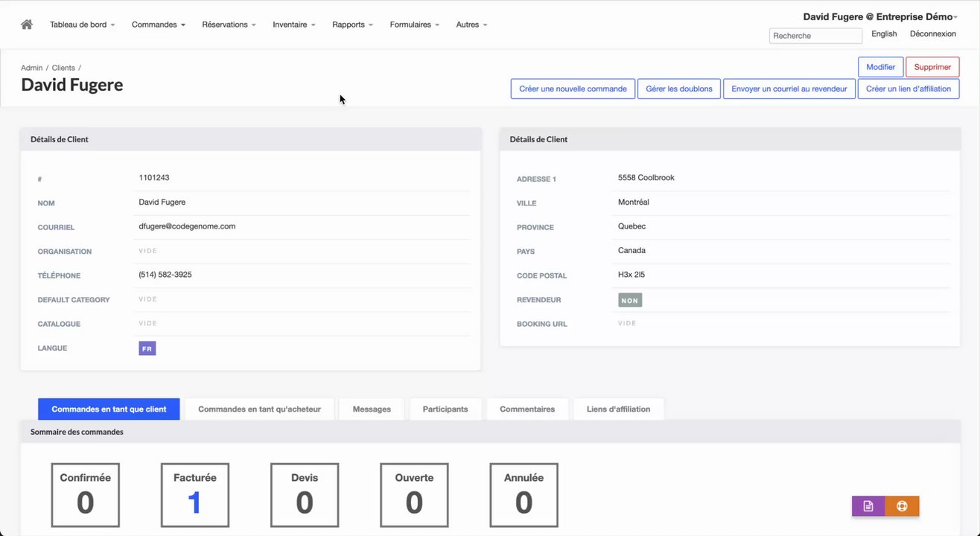Click the Facturée orders counter box
The height and width of the screenshot is (536, 980).
(195, 495)
